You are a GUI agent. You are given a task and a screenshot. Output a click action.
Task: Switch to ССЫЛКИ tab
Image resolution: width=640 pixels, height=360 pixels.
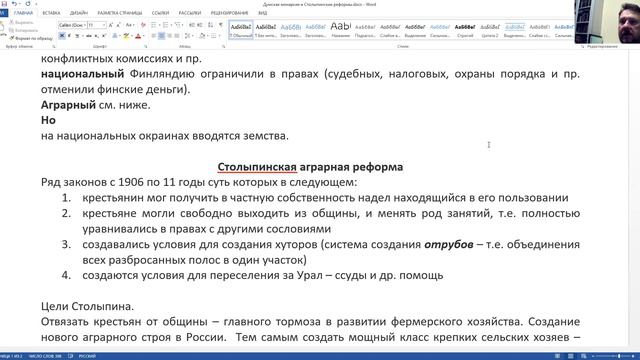click(160, 13)
